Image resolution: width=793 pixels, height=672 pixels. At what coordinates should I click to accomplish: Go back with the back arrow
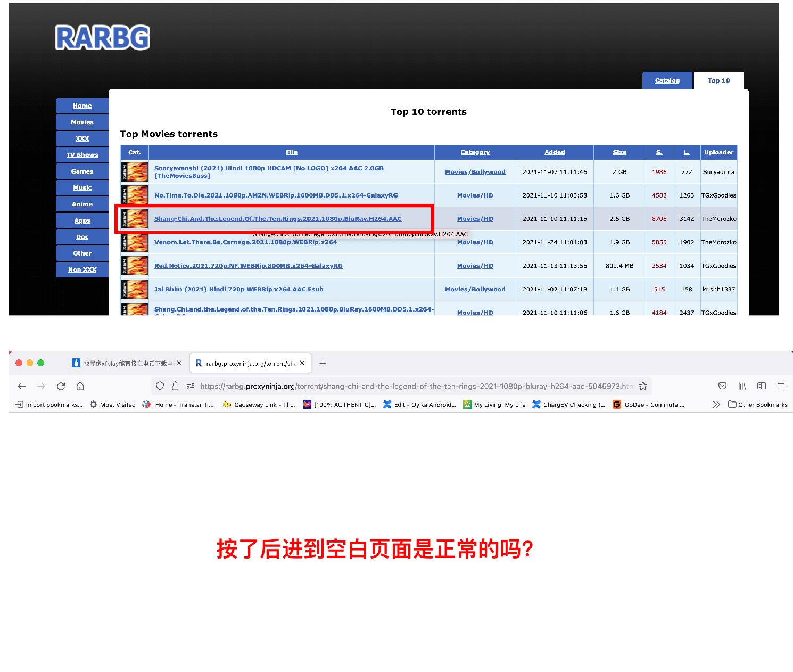pyautogui.click(x=22, y=386)
